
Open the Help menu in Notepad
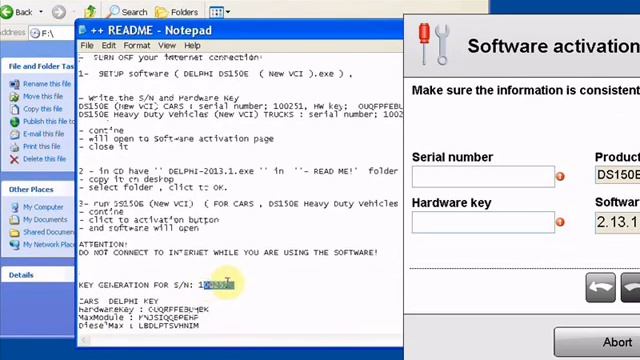click(x=192, y=45)
